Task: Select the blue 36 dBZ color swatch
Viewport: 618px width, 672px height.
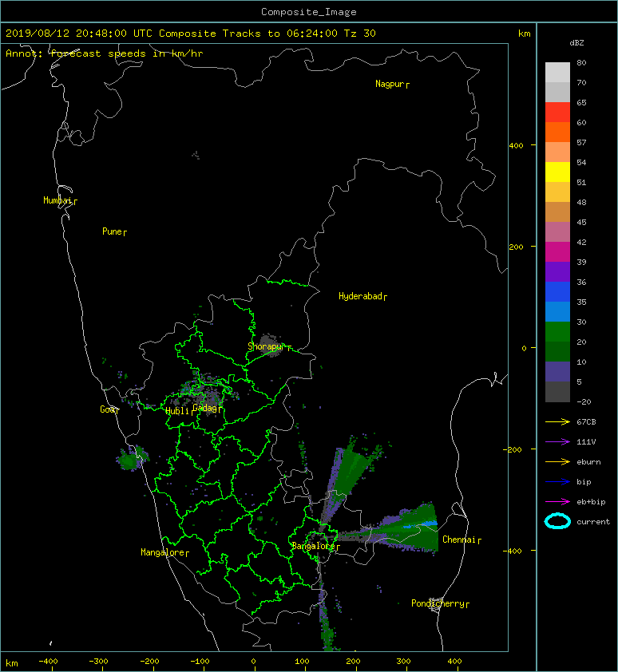Action: (x=557, y=291)
